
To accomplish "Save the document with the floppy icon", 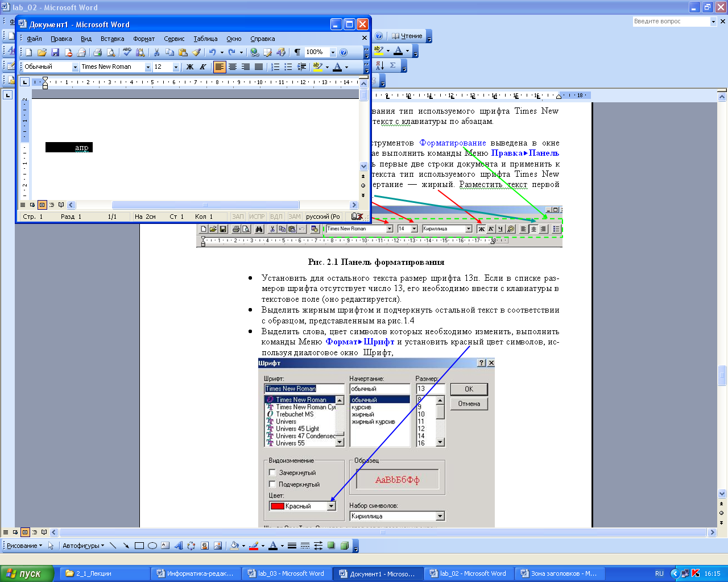I will 55,52.
